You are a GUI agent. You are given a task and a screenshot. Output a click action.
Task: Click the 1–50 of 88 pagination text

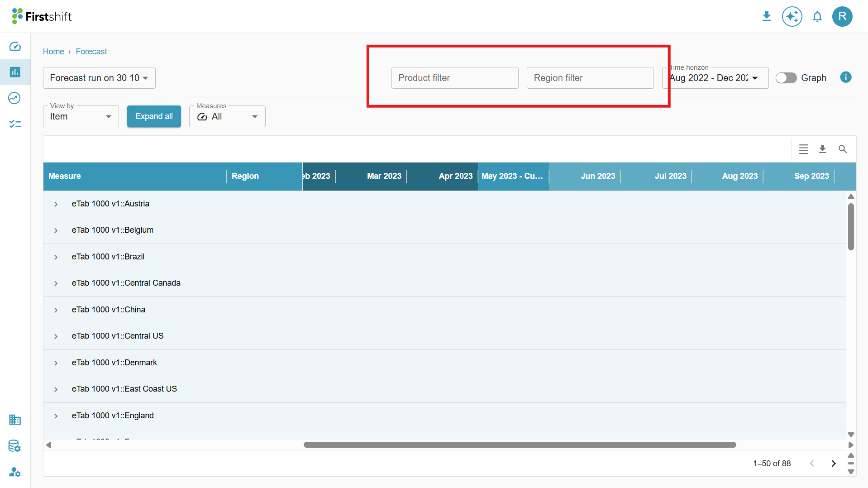(x=772, y=464)
